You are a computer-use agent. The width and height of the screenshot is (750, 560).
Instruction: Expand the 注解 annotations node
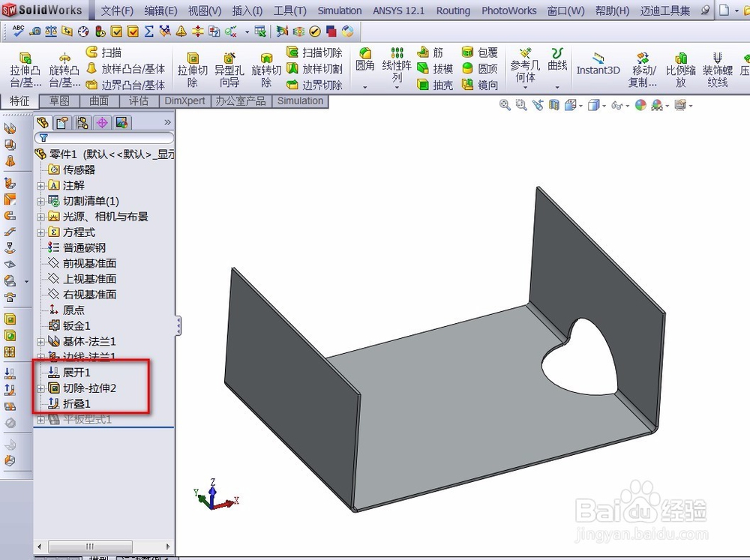tap(40, 186)
